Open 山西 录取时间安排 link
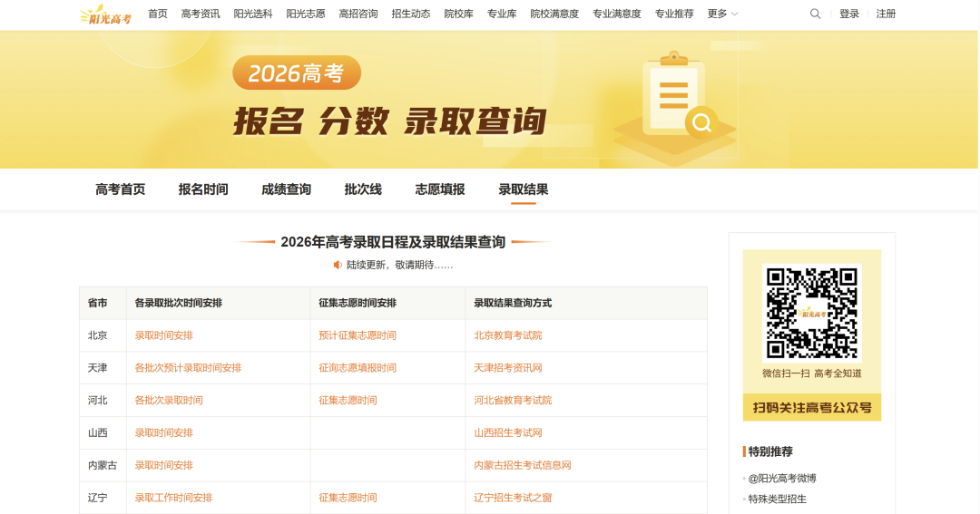This screenshot has height=514, width=980. (163, 432)
